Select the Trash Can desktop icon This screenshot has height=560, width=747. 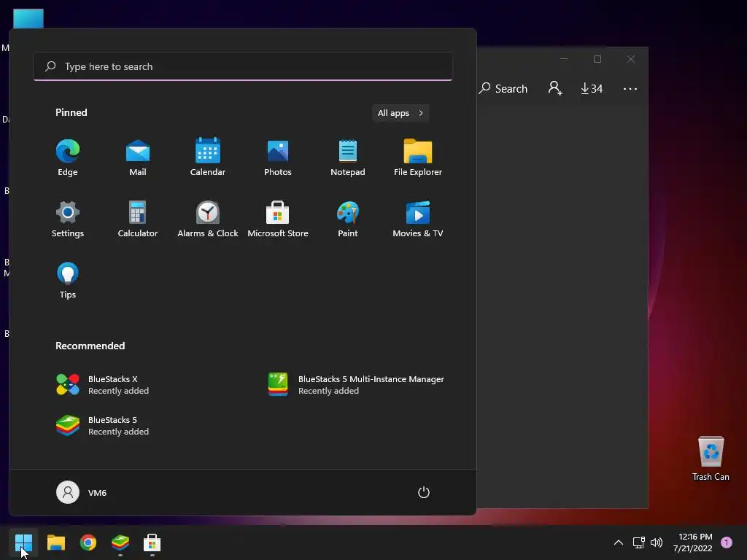point(711,459)
